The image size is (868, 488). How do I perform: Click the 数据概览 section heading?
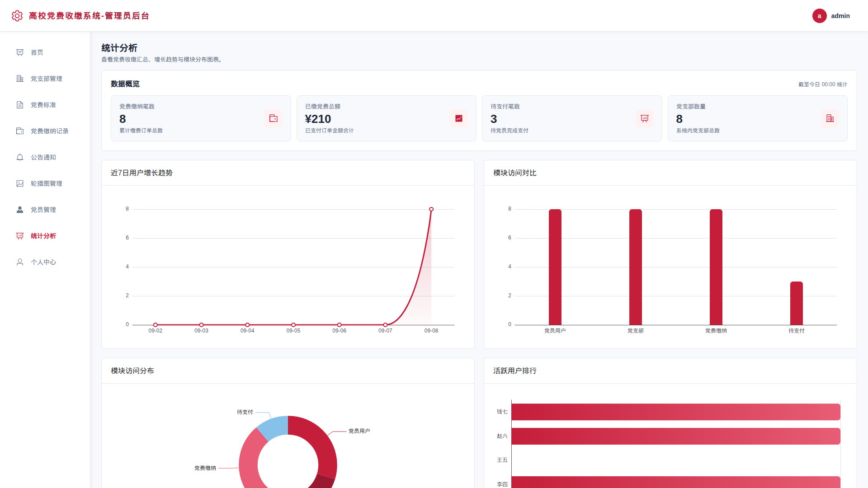coord(125,84)
